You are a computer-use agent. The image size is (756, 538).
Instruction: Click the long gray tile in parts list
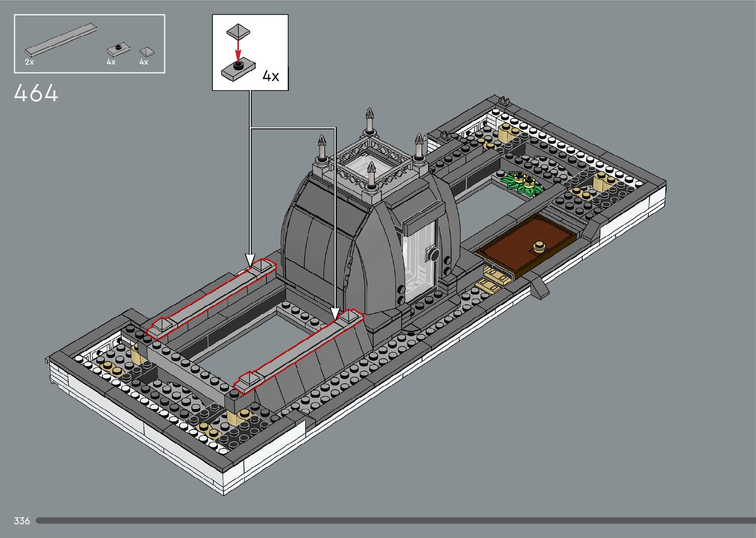[x=61, y=39]
